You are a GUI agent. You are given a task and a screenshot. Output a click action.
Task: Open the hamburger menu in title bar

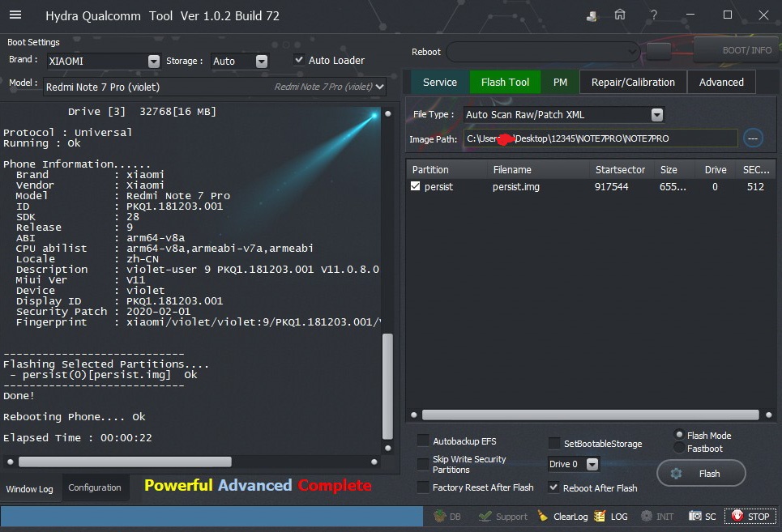coord(15,15)
